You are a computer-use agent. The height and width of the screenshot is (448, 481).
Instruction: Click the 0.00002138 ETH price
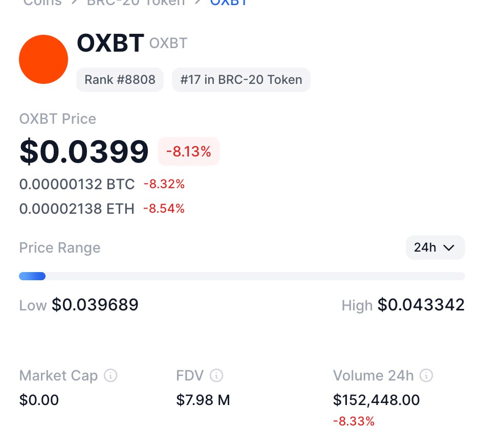coord(77,209)
